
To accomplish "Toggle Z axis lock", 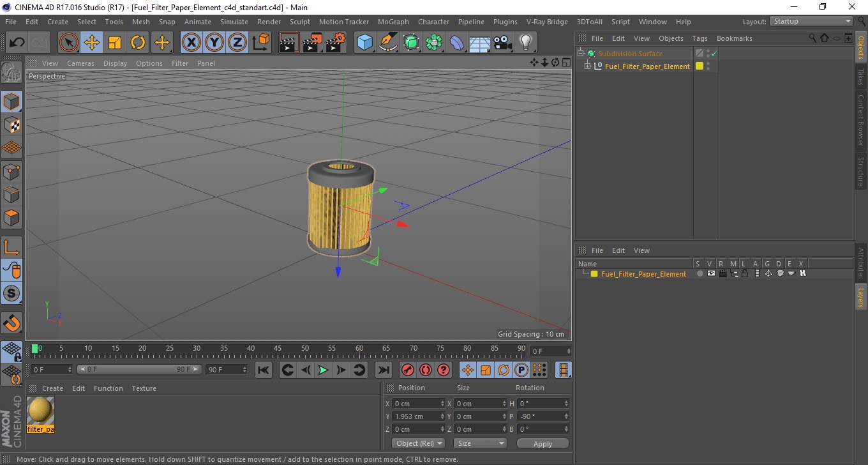I will click(237, 43).
